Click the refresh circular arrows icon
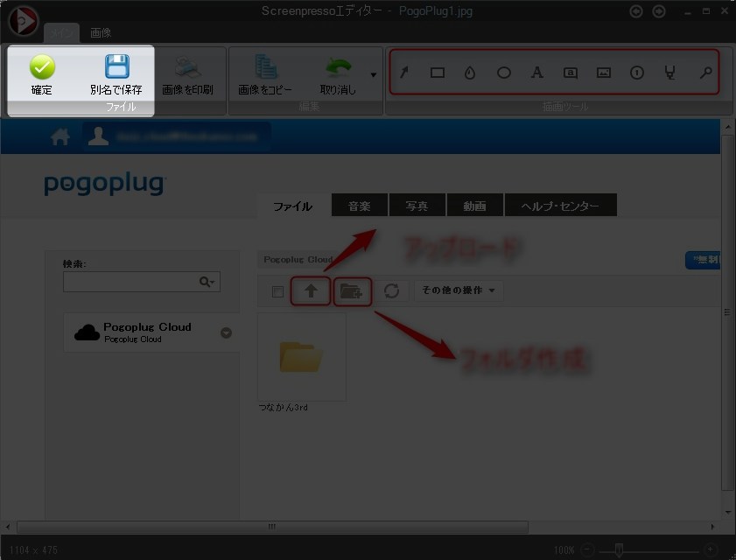 [x=391, y=290]
